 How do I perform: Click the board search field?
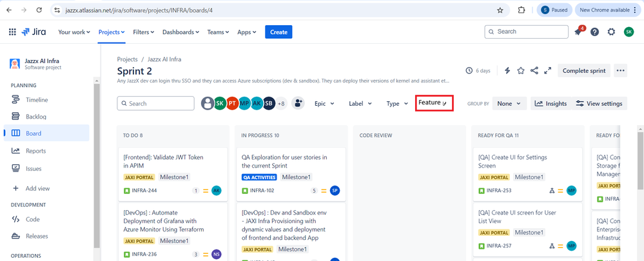point(155,103)
